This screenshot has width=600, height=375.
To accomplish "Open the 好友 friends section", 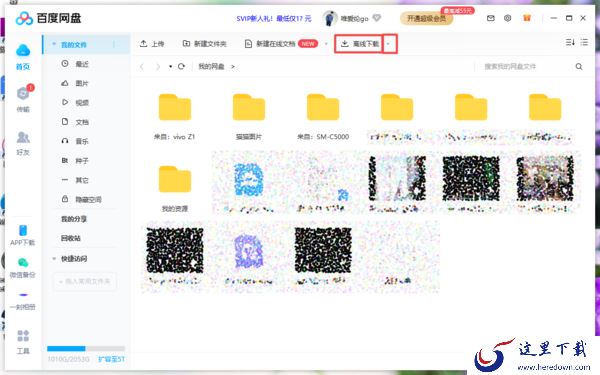I will [23, 143].
